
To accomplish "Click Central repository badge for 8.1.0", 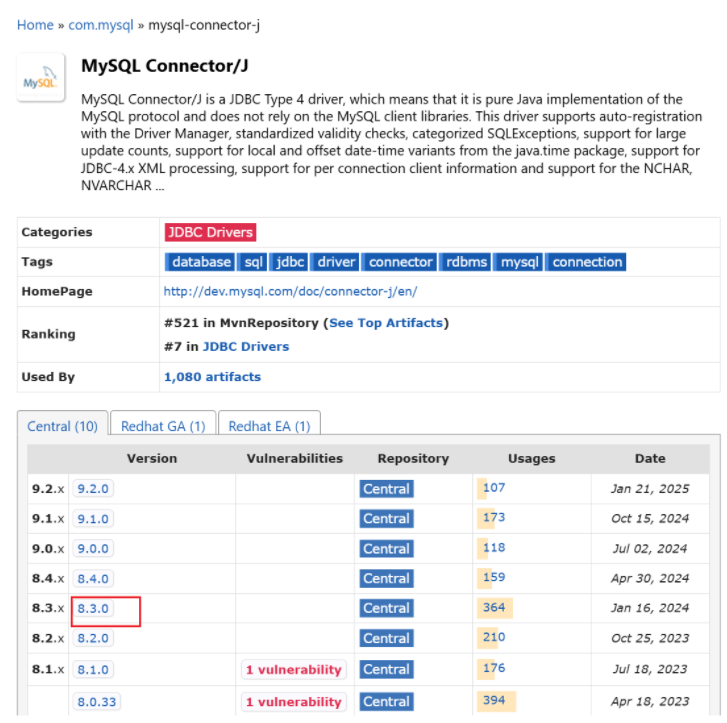I will click(386, 669).
